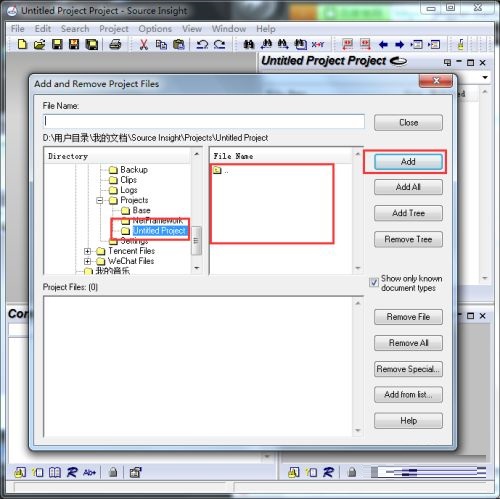Click the Undo arrow icon
This screenshot has width=500, height=499.
202,44
